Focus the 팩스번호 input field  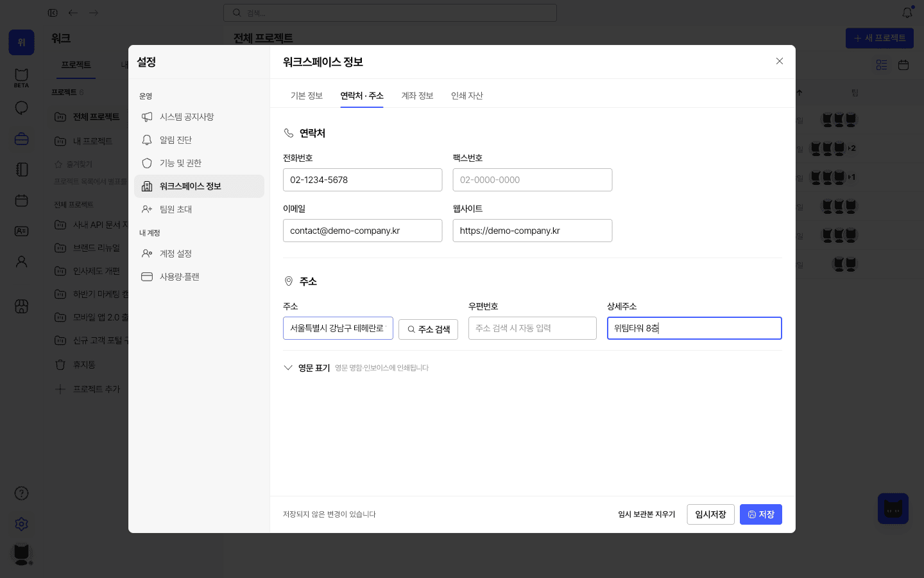click(x=533, y=180)
